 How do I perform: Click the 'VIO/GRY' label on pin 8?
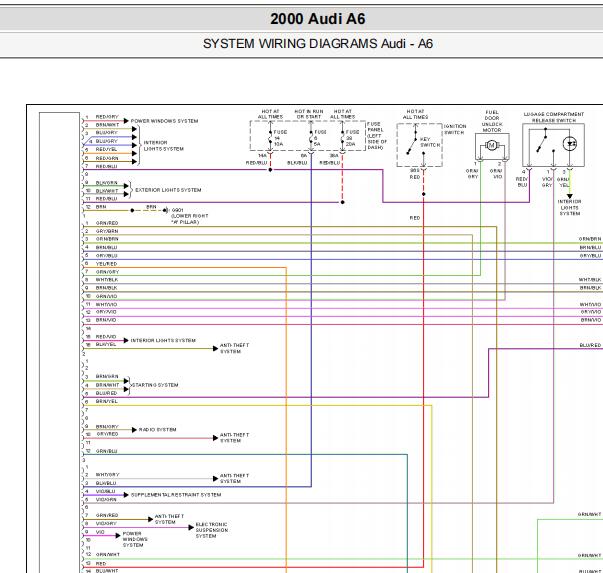click(x=106, y=523)
